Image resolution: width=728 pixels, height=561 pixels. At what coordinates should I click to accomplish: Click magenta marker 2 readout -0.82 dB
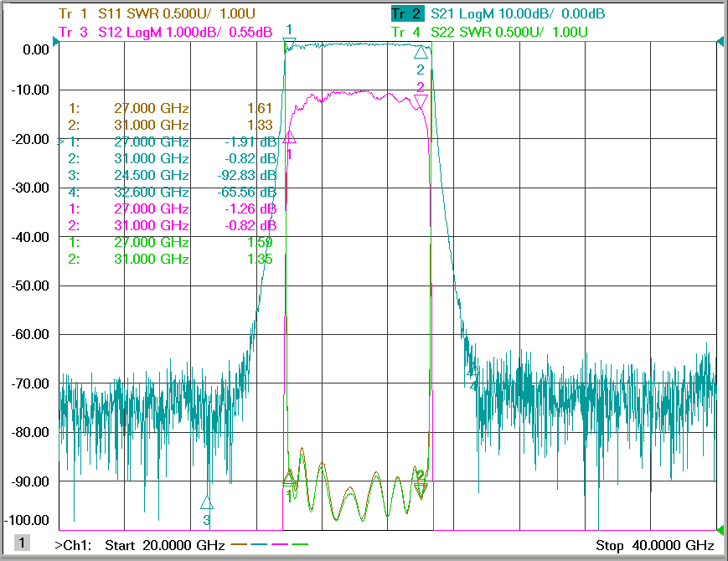coord(250,225)
